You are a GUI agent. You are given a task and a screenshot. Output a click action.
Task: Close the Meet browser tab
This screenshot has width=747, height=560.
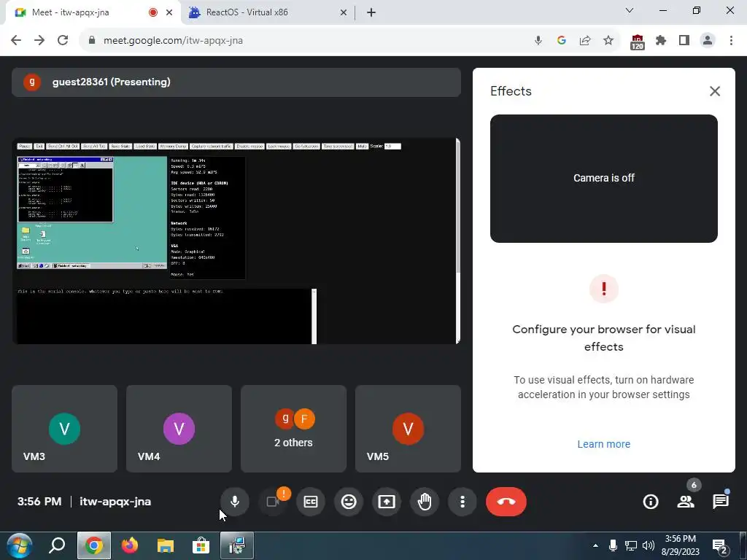pyautogui.click(x=169, y=12)
